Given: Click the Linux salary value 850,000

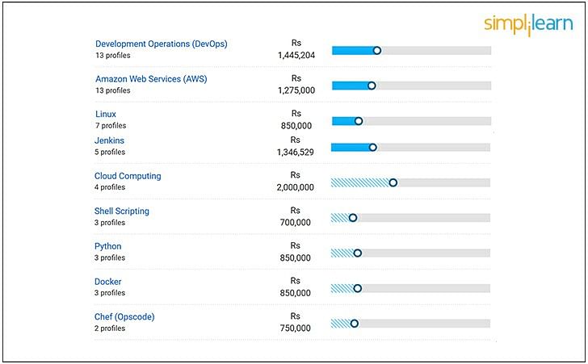Looking at the screenshot, I should pyautogui.click(x=296, y=126).
